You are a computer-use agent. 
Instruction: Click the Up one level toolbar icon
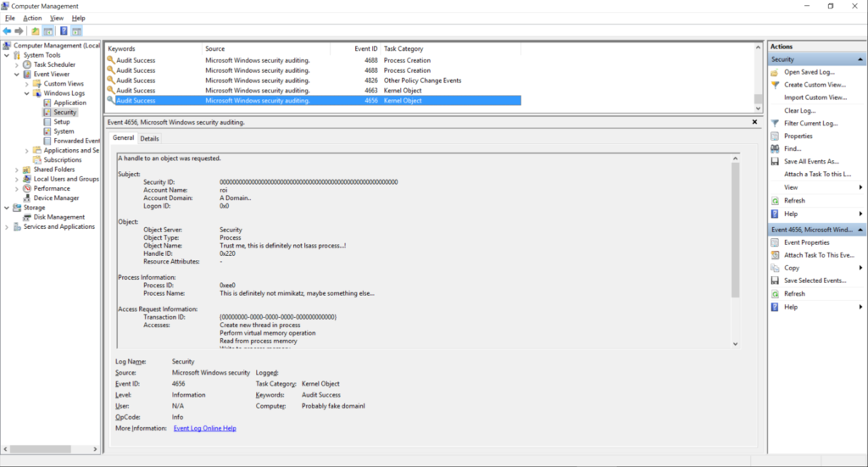36,31
